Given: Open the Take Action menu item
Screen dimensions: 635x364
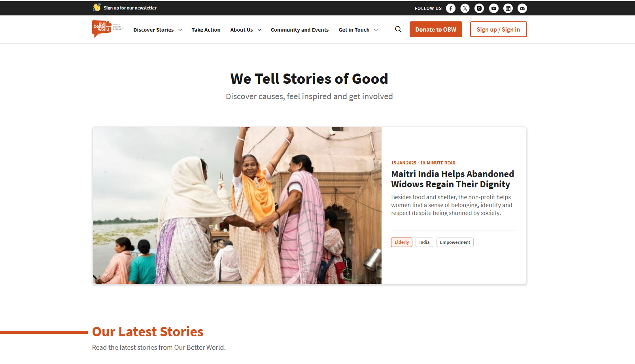Looking at the screenshot, I should (206, 30).
